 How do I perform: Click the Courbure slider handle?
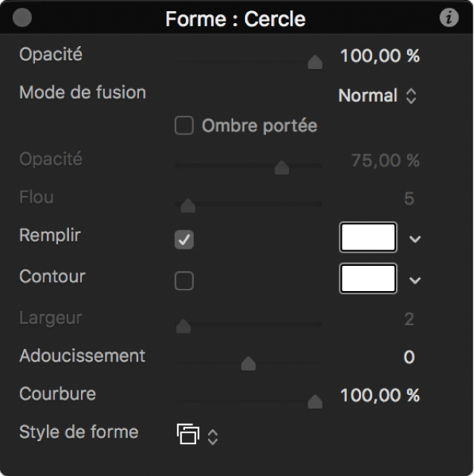[315, 402]
